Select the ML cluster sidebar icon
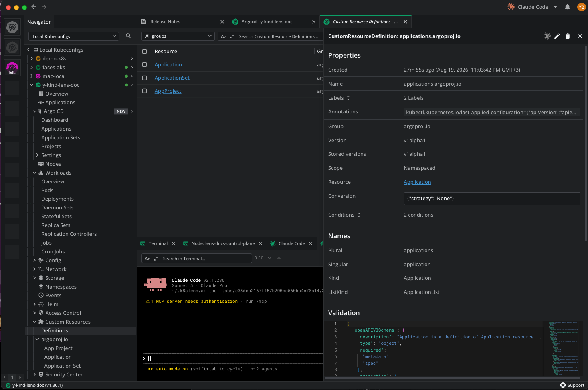Screen dimensions: 588x390 [x=12, y=68]
